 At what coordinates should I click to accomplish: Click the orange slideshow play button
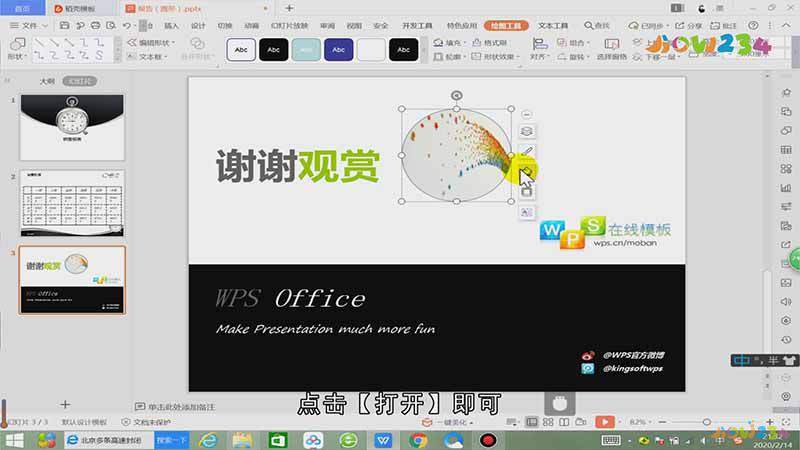point(605,422)
